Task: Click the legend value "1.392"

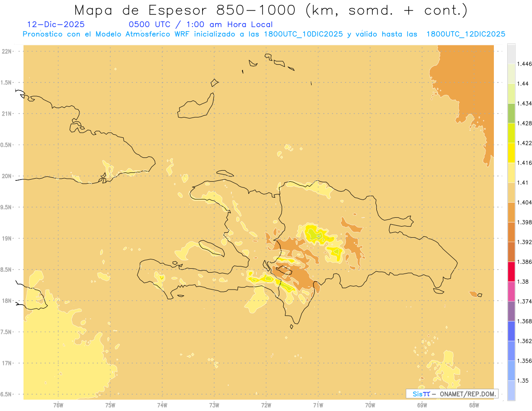Action: click(525, 242)
